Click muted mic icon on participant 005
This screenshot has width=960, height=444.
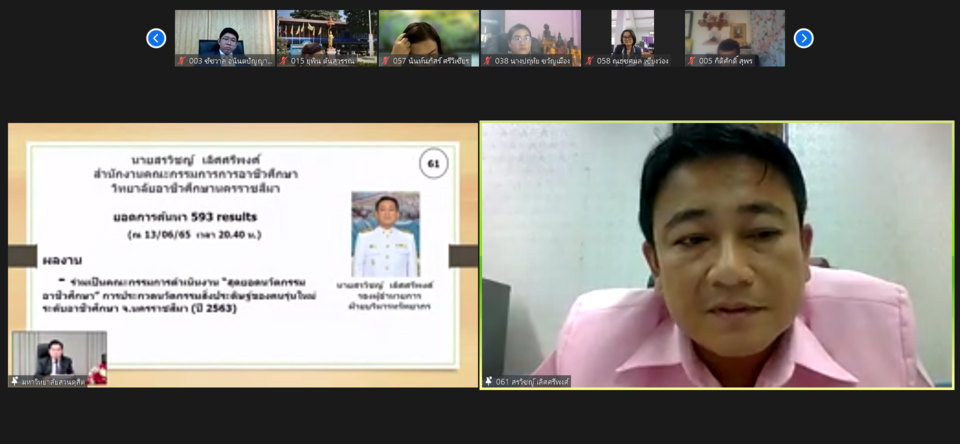pyautogui.click(x=692, y=61)
